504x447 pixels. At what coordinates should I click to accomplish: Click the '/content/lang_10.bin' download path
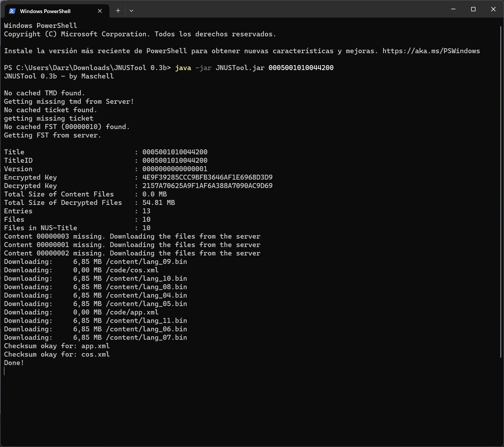click(x=146, y=278)
